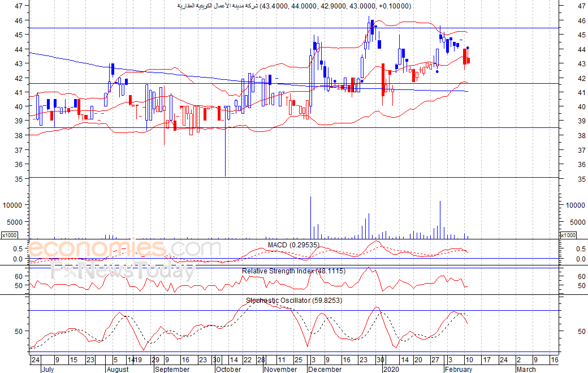Click the x1000 volume unit box on right axis
The width and height of the screenshot is (588, 373).
pyautogui.click(x=568, y=235)
